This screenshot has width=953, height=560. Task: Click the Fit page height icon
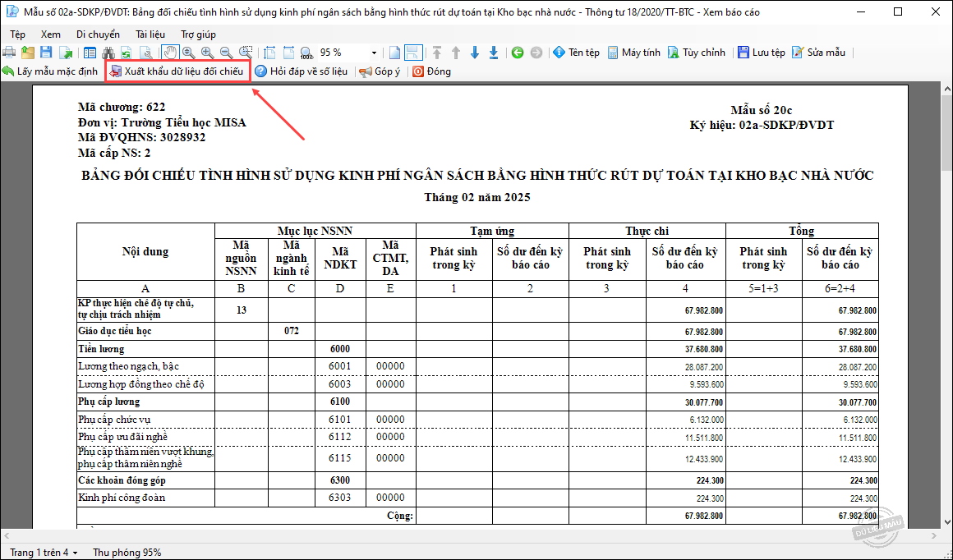(269, 53)
